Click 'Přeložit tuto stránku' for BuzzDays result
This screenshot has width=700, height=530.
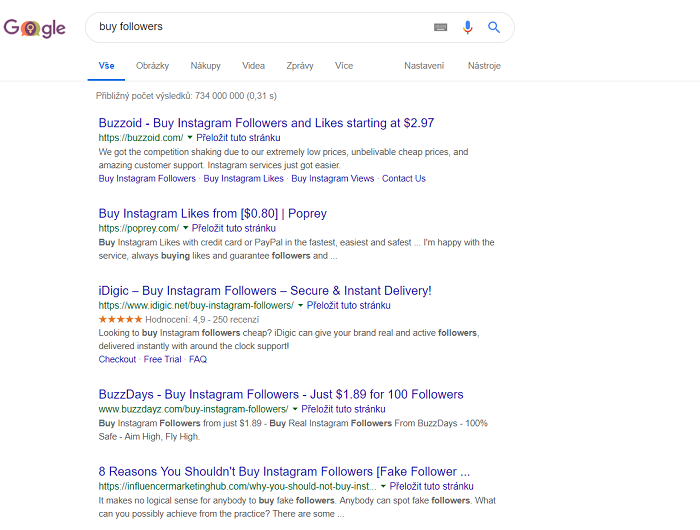(x=343, y=409)
